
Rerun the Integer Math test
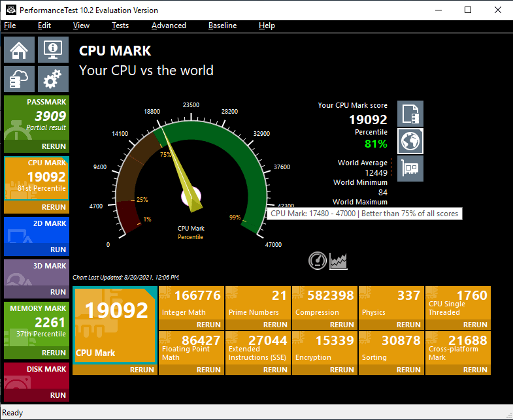191,325
